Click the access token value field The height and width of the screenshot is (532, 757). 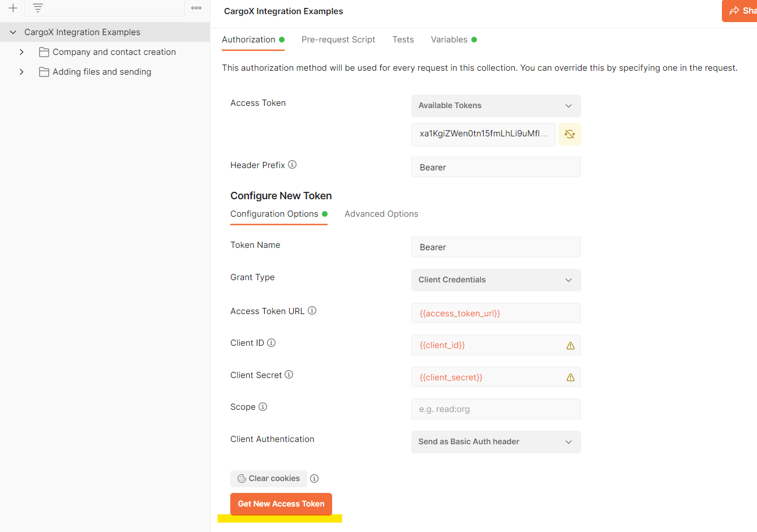[483, 134]
